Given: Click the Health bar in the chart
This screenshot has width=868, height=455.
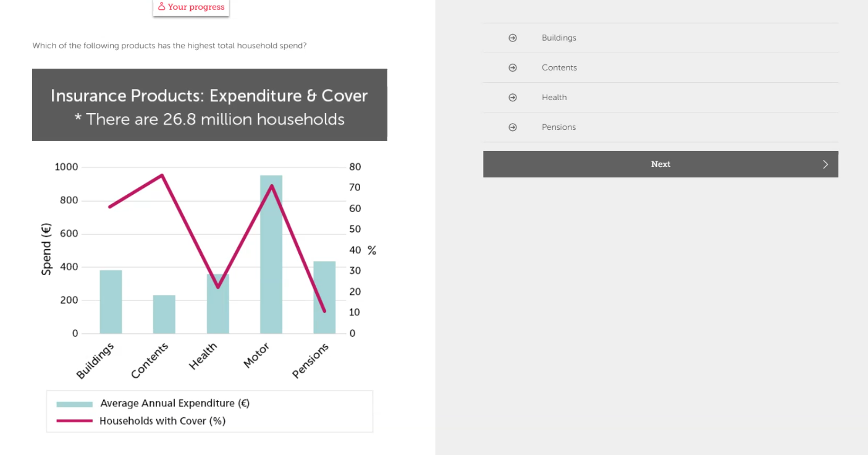Looking at the screenshot, I should 217,304.
